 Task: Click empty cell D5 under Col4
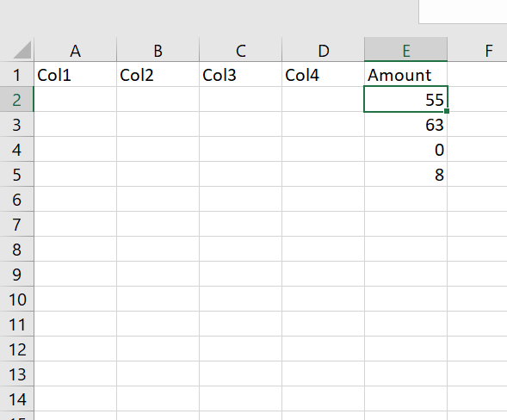pos(324,174)
